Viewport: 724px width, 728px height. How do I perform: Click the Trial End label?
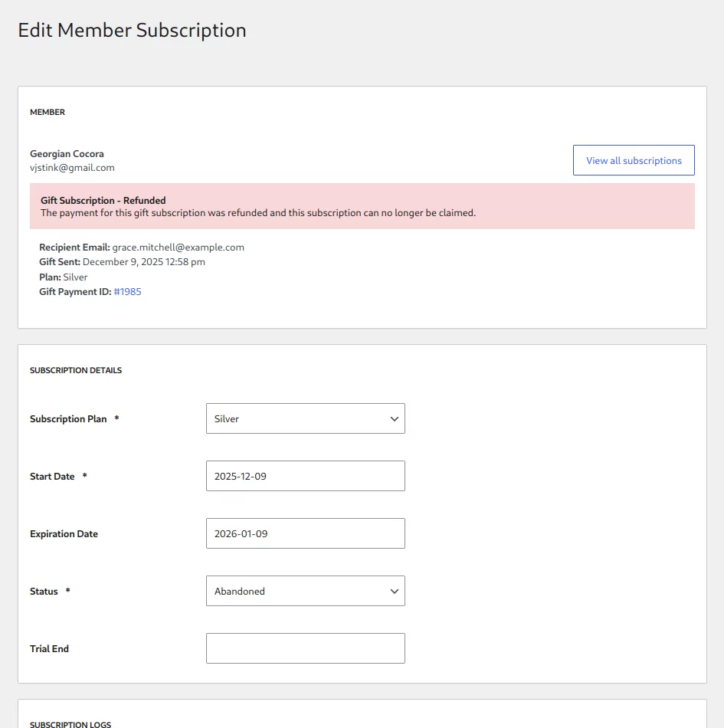(49, 649)
